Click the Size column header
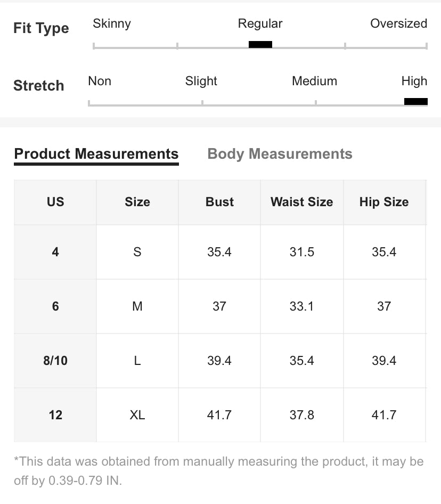The height and width of the screenshot is (504, 441). (137, 202)
